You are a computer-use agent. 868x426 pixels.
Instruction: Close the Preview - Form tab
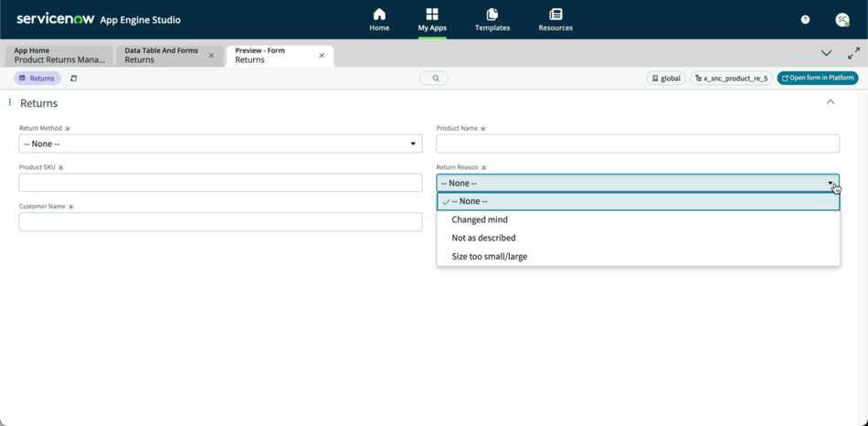[322, 56]
